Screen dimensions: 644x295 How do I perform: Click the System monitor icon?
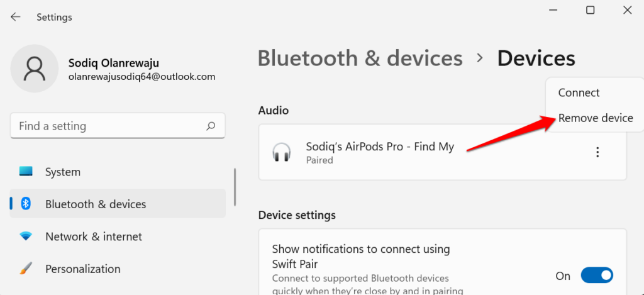click(x=26, y=172)
